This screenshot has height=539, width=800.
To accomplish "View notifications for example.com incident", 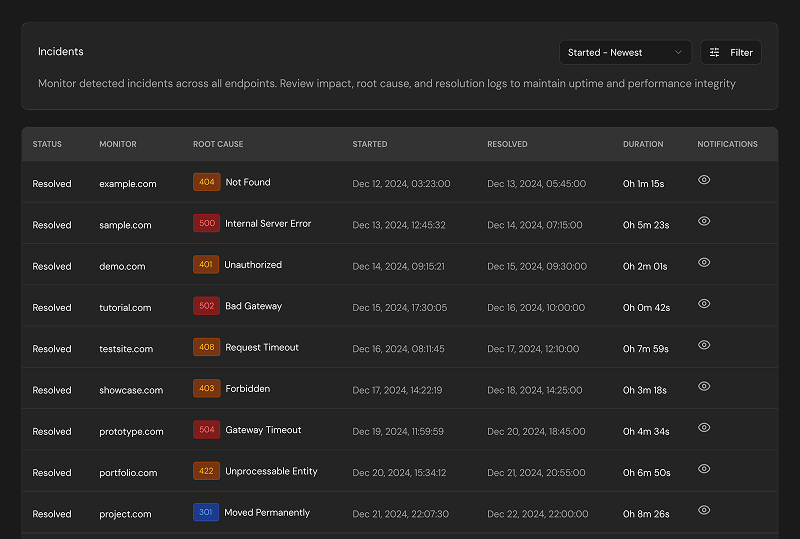I will click(704, 180).
